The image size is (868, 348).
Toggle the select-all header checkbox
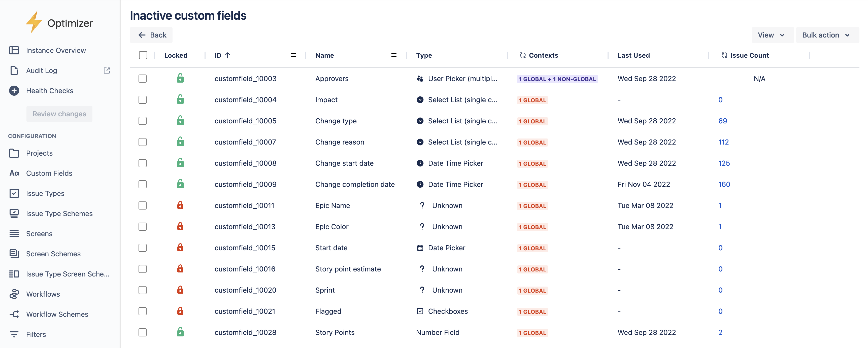143,55
